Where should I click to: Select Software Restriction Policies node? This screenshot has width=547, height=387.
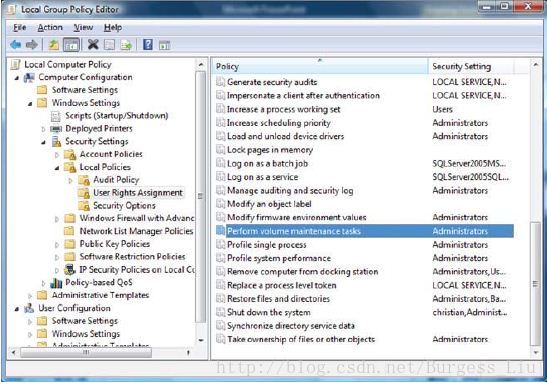coord(132,257)
